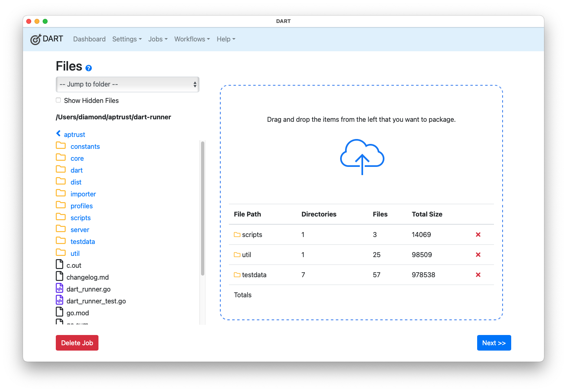Remove scripts row with red X
The image size is (567, 392).
478,235
